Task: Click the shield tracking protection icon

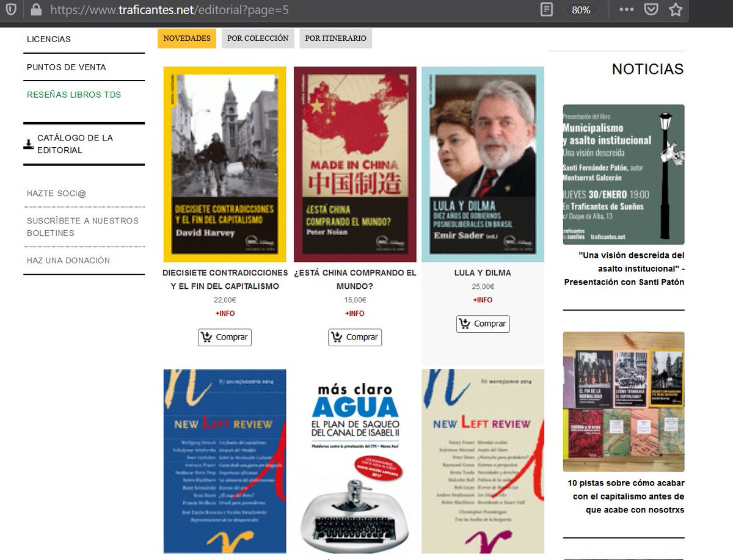Action: (x=11, y=10)
